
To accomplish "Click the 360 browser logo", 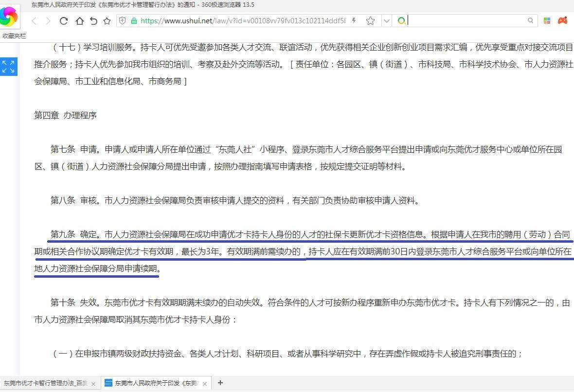I will click(x=8, y=18).
